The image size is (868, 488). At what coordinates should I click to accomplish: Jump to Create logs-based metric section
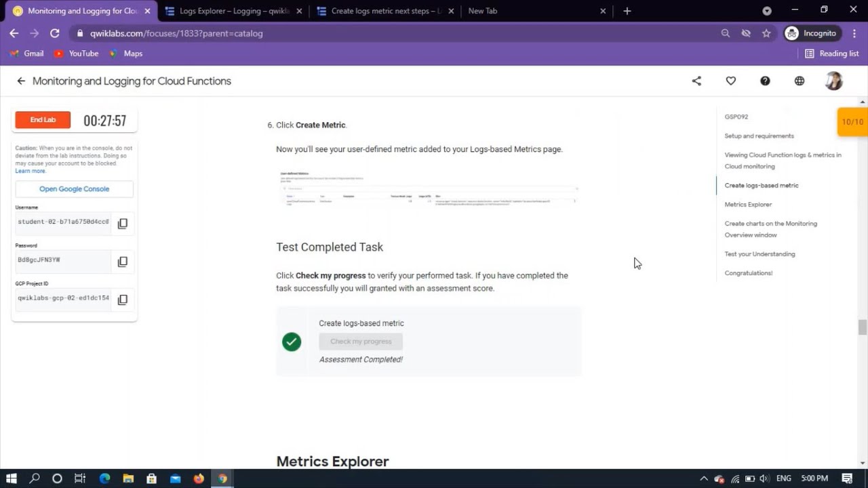[x=762, y=185]
